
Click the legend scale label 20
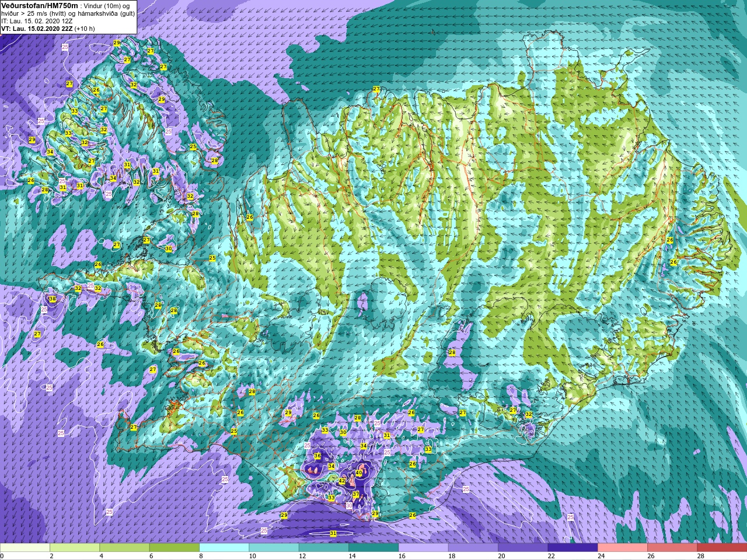coord(501,556)
